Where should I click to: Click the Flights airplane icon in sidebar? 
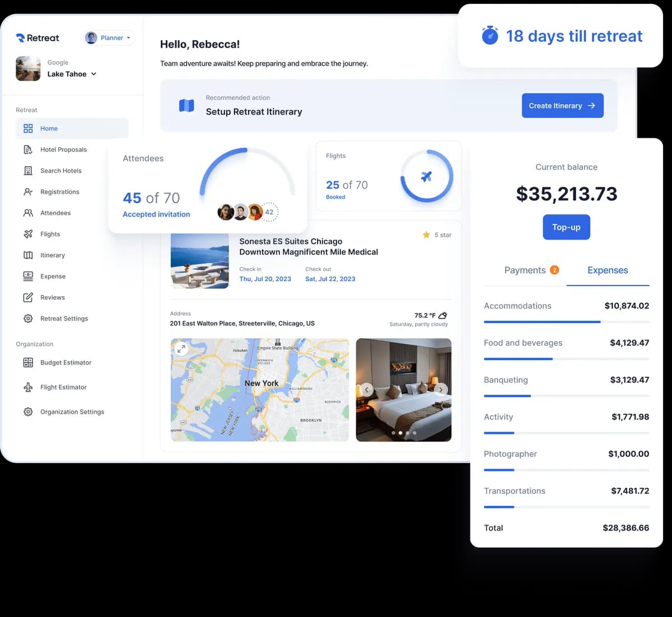28,234
